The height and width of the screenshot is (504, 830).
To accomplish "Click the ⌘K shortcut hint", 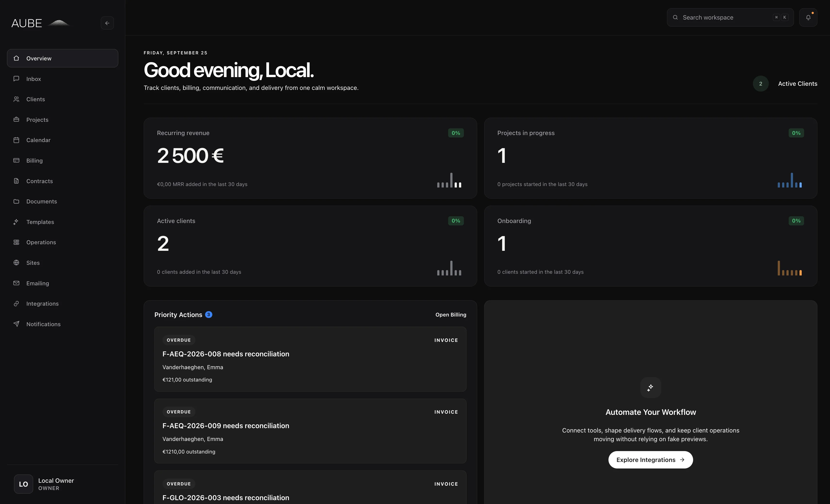I will tap(780, 17).
